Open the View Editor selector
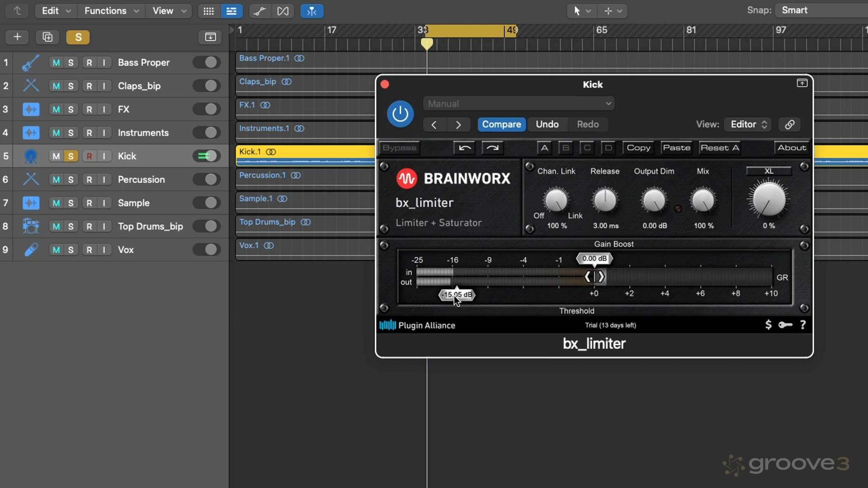 748,124
